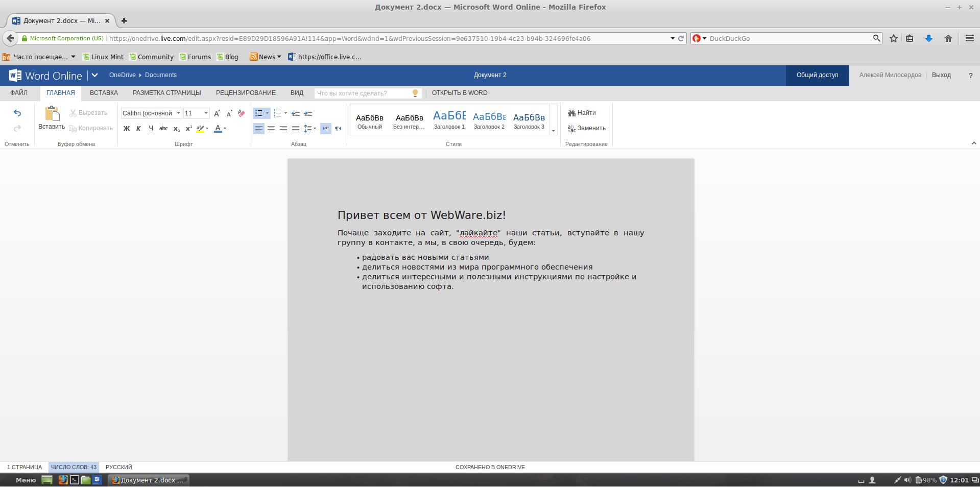Expand the highlight color arrow
This screenshot has height=487, width=980.
207,129
